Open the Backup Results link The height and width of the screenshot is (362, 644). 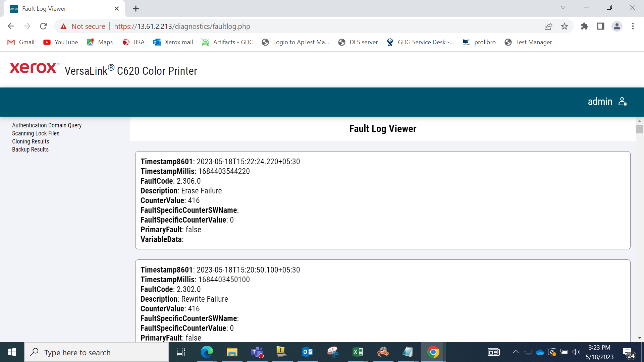coord(30,149)
